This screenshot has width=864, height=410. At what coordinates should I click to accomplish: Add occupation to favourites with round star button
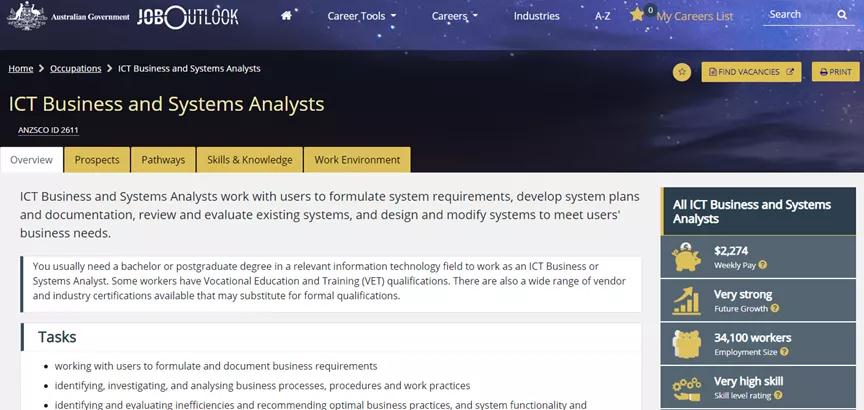[x=682, y=72]
